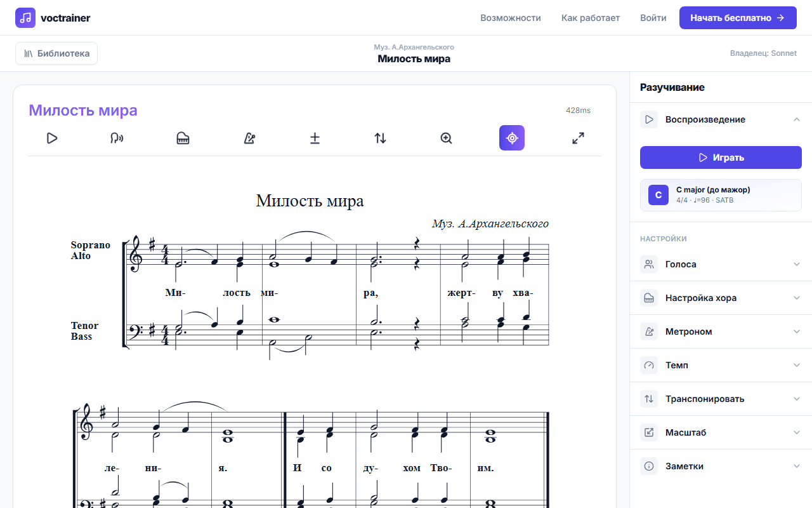Image resolution: width=812 pixels, height=508 pixels.
Task: Expand the Масштаб section chevron
Action: [797, 432]
